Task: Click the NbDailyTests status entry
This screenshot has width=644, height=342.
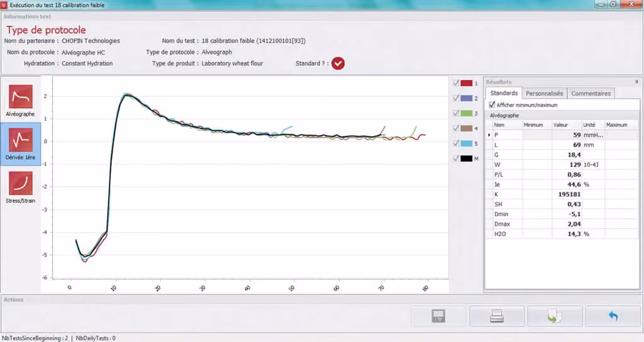Action: [x=96, y=338]
